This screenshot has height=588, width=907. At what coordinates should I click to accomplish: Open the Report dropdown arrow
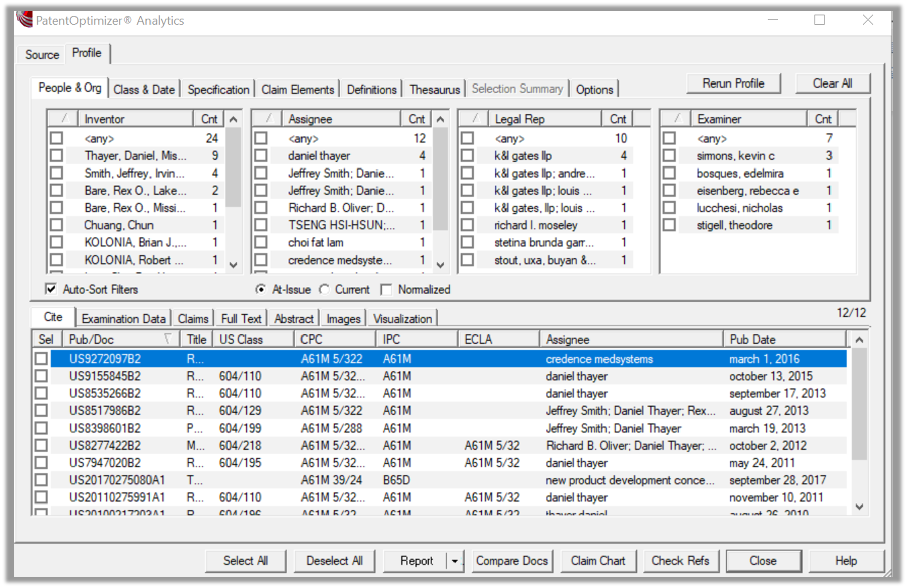[455, 561]
